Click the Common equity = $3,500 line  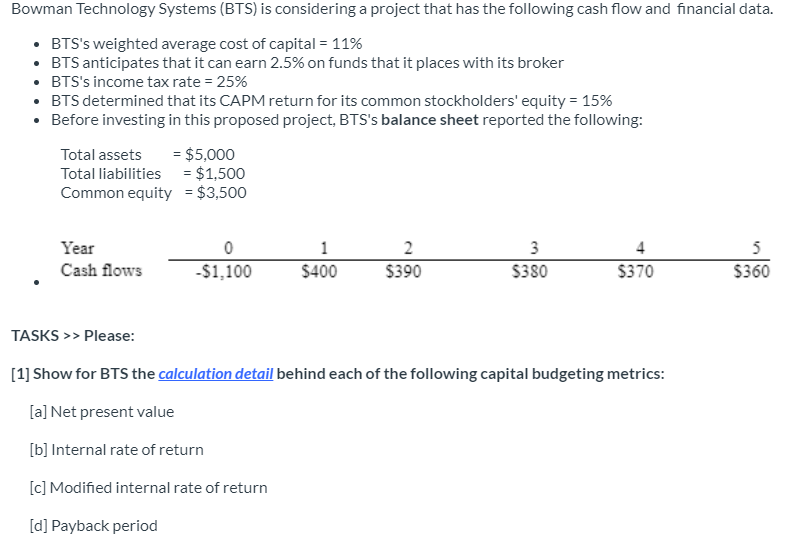pos(153,193)
